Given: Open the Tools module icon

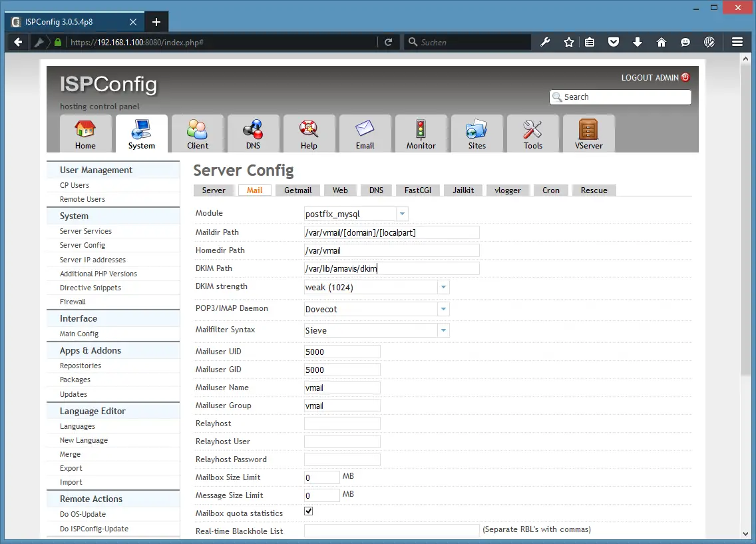Looking at the screenshot, I should tap(533, 134).
